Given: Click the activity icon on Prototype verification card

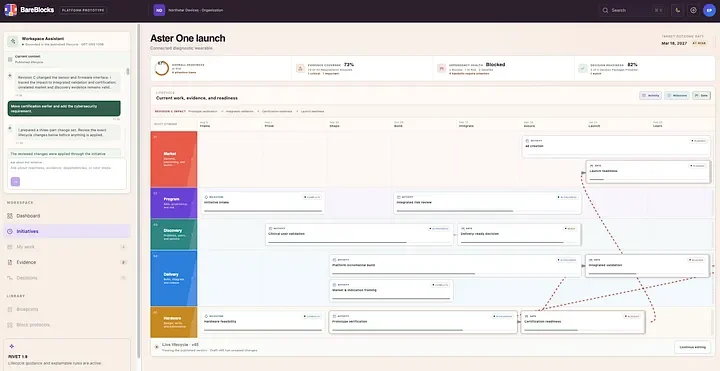Looking at the screenshot, I should [x=334, y=316].
